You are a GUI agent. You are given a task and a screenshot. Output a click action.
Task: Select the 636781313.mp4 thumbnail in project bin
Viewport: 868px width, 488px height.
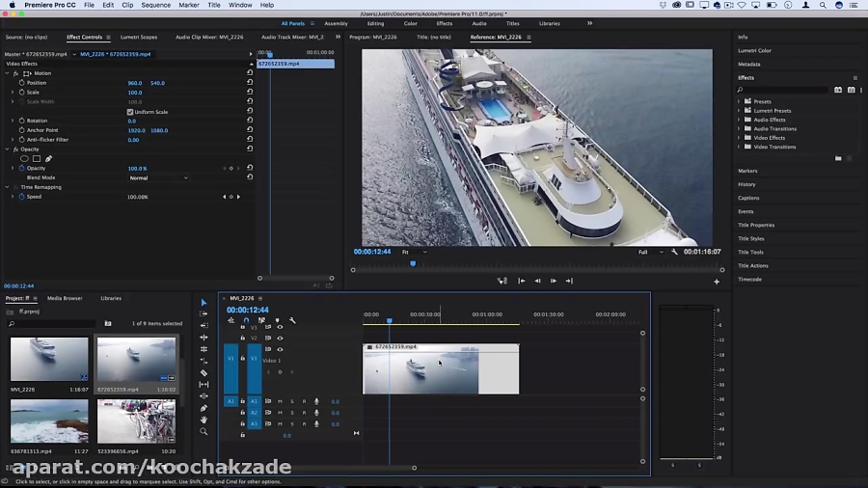[x=49, y=421]
